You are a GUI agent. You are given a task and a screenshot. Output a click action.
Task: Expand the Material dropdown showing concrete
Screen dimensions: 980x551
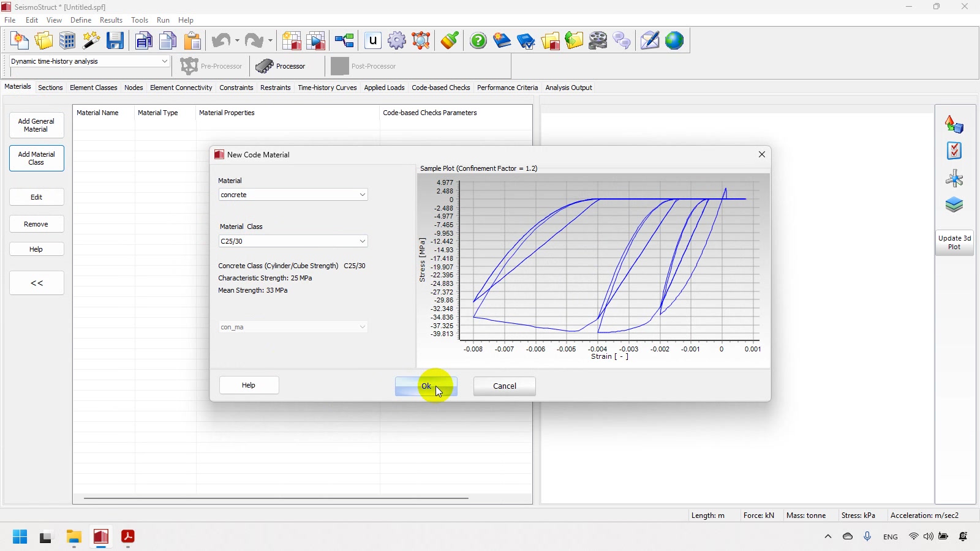coord(362,195)
